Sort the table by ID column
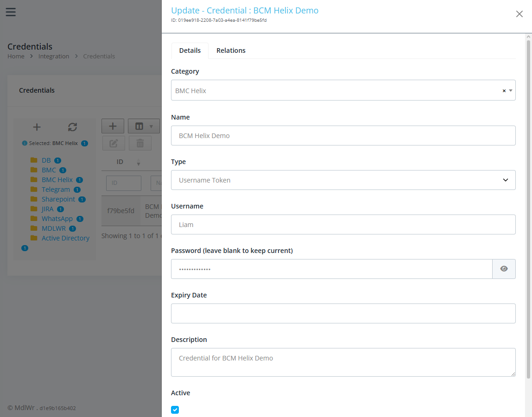The height and width of the screenshot is (417, 532). [139, 163]
